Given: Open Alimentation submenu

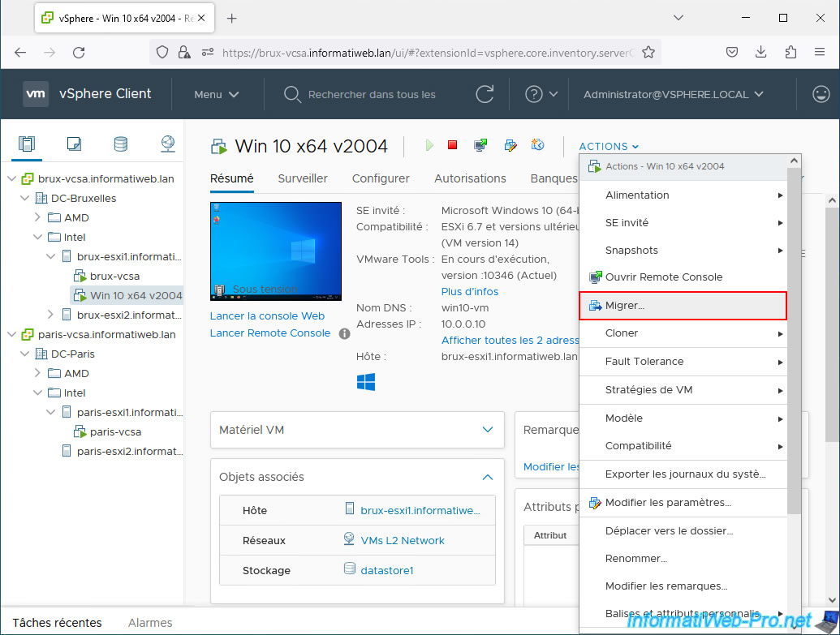Looking at the screenshot, I should pyautogui.click(x=683, y=195).
